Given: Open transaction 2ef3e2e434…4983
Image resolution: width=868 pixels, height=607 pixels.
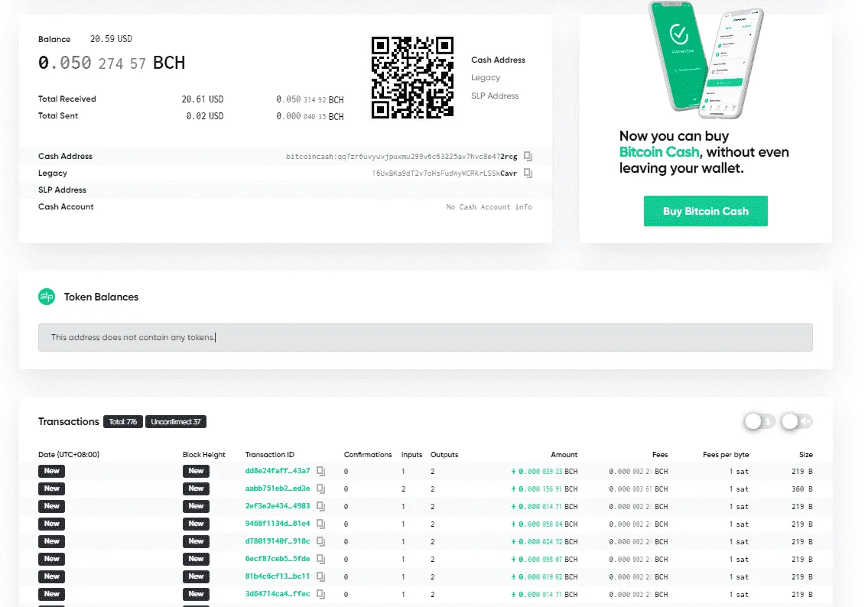Looking at the screenshot, I should pos(278,506).
